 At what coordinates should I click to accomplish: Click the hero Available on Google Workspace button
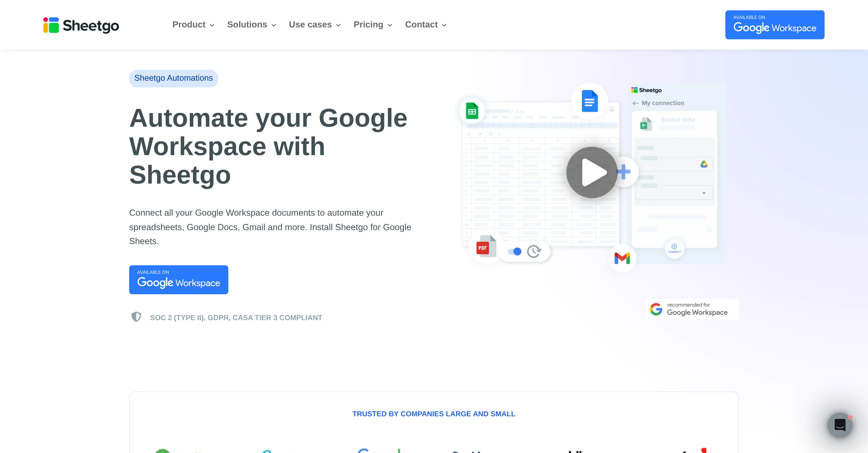tap(179, 280)
